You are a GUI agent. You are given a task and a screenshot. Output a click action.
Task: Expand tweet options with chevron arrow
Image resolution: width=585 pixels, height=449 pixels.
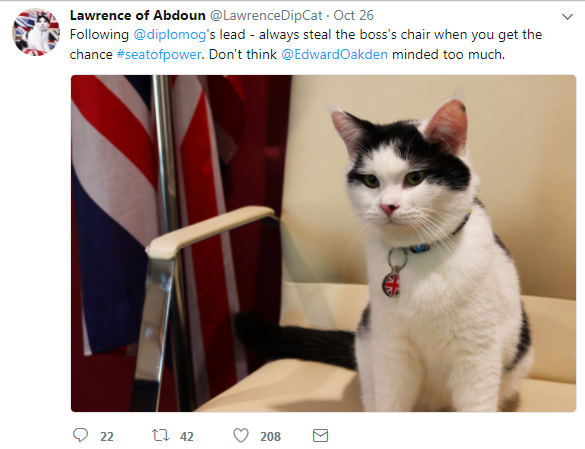(567, 17)
